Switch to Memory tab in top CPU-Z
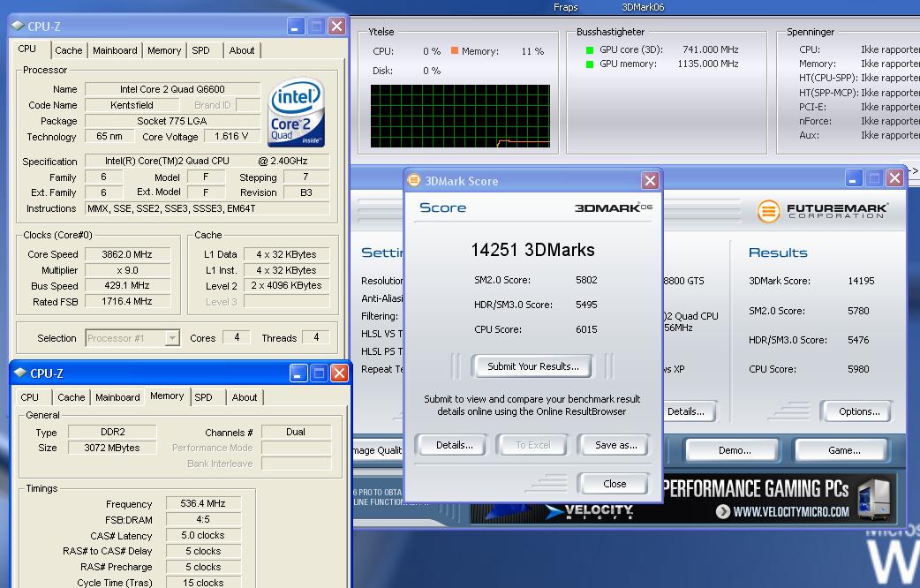Image resolution: width=920 pixels, height=588 pixels. click(x=164, y=50)
